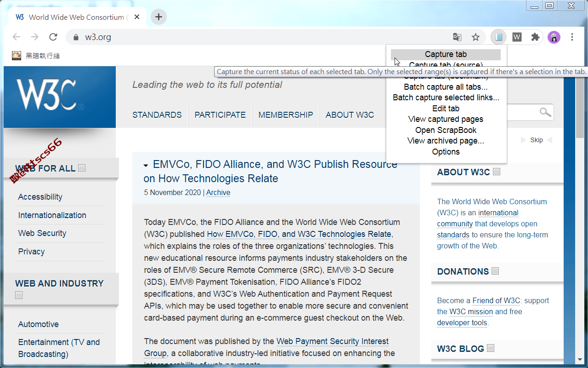Image resolution: width=588 pixels, height=368 pixels.
Task: Open a new tab with plus button
Action: coord(158,17)
